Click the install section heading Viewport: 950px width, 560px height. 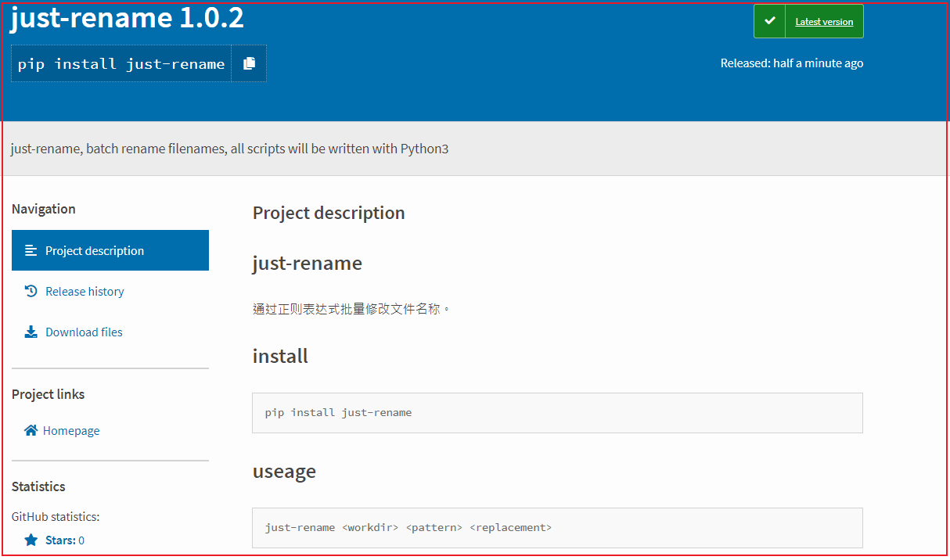(280, 356)
